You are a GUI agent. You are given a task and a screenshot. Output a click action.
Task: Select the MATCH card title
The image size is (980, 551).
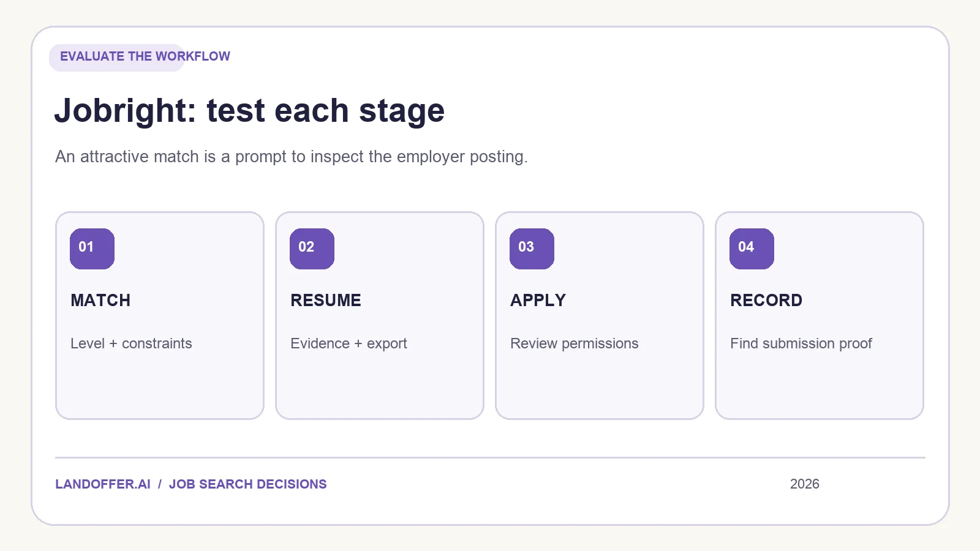click(100, 300)
